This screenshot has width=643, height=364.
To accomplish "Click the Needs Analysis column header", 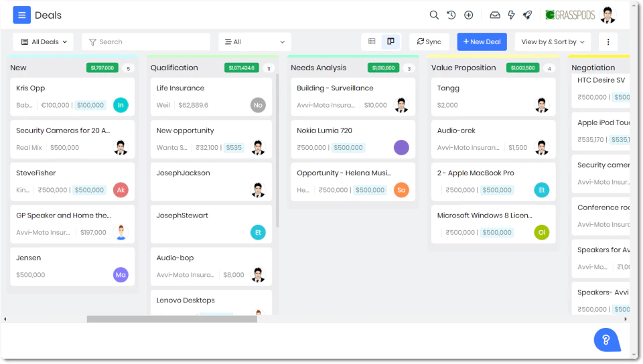I will [x=319, y=68].
